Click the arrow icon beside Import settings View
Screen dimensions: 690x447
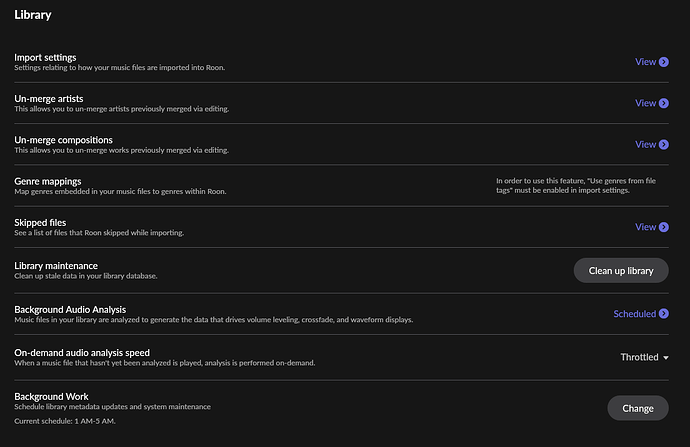[664, 62]
